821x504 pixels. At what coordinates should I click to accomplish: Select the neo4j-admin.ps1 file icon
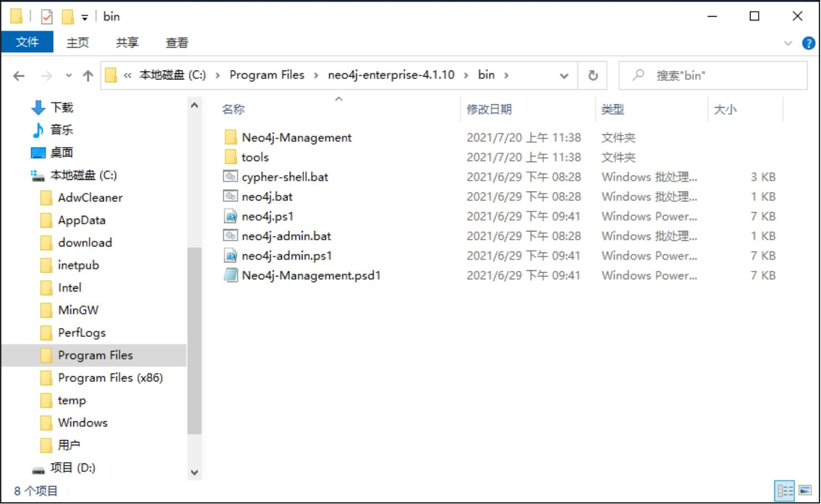pos(230,255)
